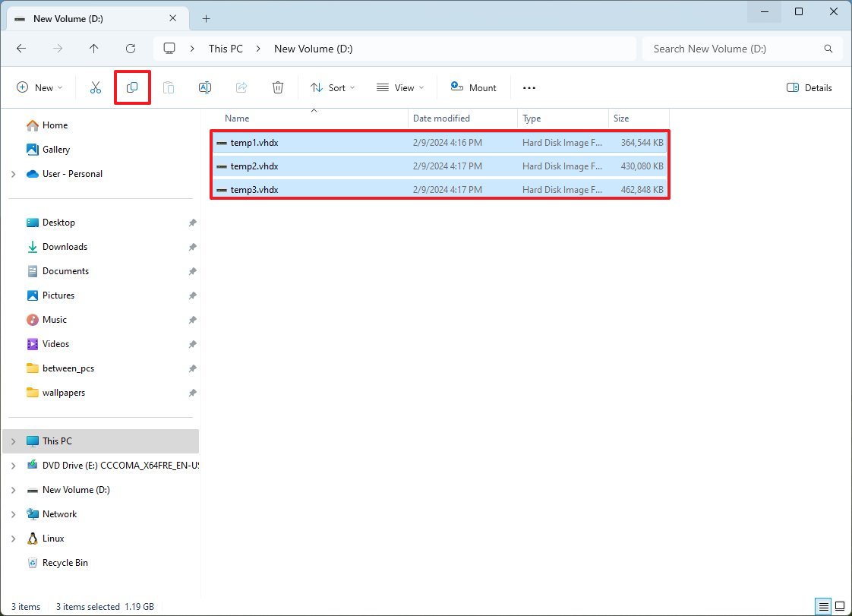Switch to details view in status bar
The height and width of the screenshot is (616, 852).
[823, 606]
